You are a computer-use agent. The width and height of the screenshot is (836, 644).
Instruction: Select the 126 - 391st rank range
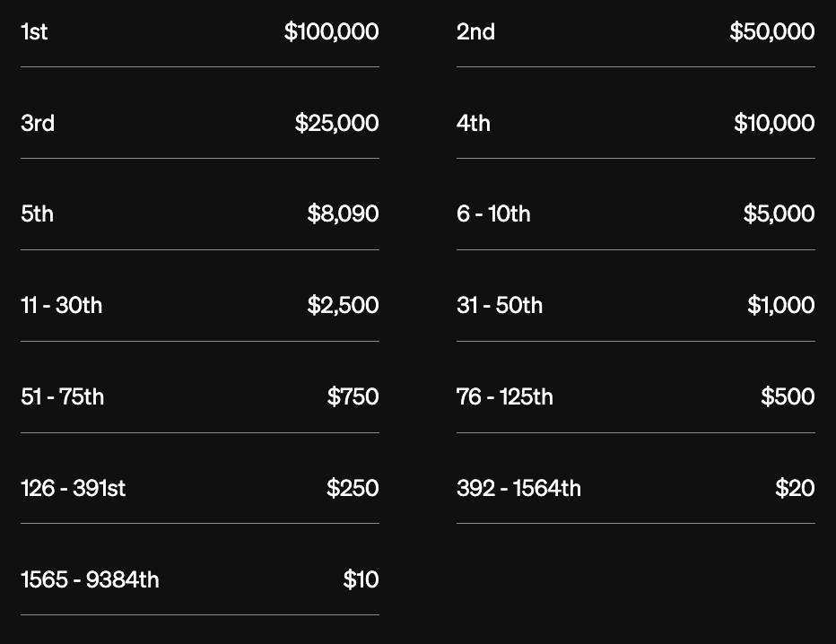pyautogui.click(x=73, y=488)
